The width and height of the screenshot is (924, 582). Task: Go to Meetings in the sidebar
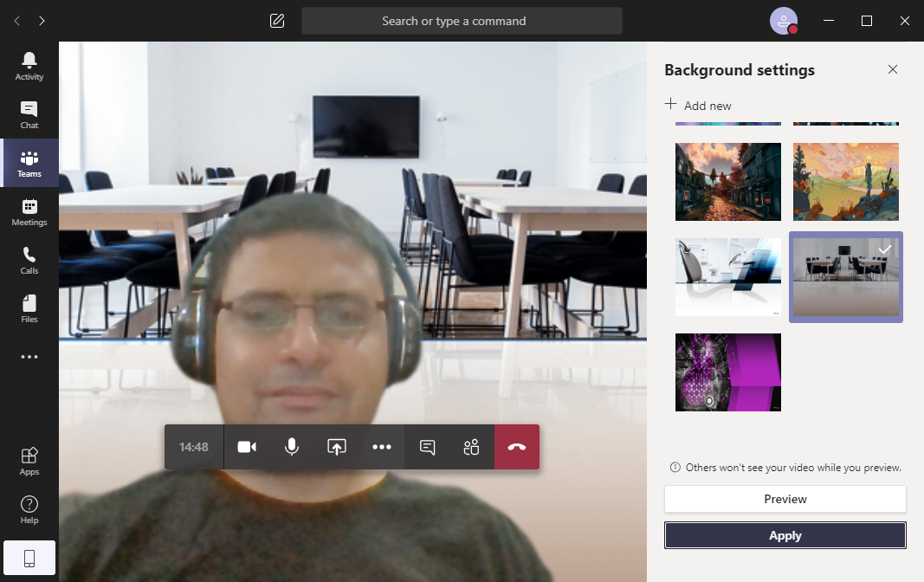pyautogui.click(x=29, y=212)
